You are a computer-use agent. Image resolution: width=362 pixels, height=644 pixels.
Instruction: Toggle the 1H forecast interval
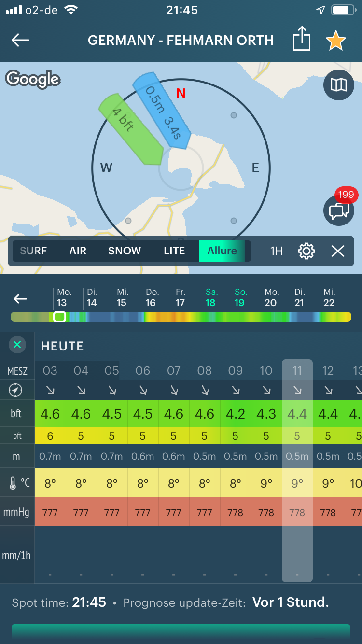point(277,251)
